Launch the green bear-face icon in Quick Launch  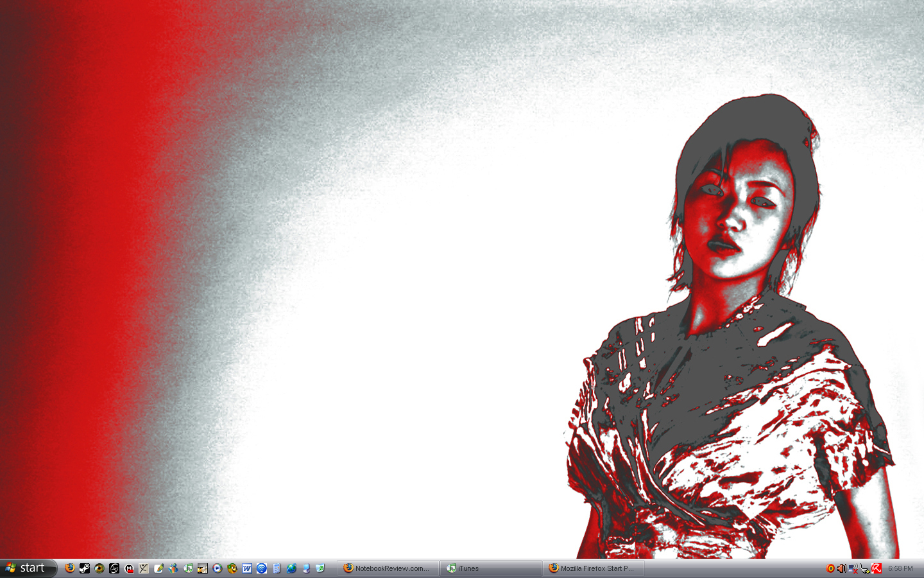point(232,568)
